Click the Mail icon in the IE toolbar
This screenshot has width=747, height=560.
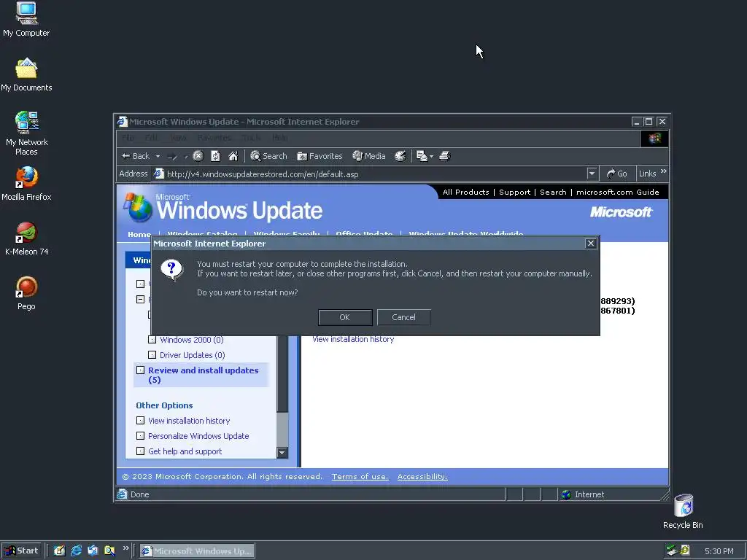point(422,156)
